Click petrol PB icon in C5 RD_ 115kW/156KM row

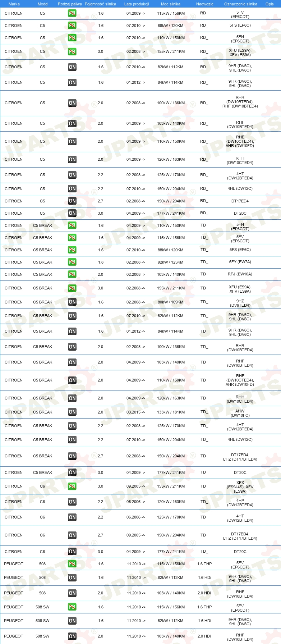[x=72, y=13]
